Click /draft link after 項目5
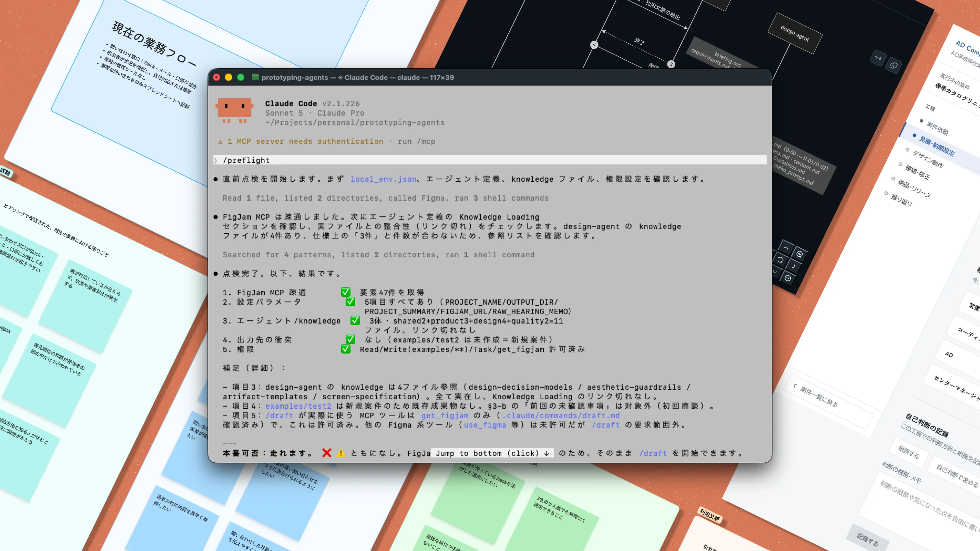The height and width of the screenshot is (551, 980). pyautogui.click(x=279, y=416)
